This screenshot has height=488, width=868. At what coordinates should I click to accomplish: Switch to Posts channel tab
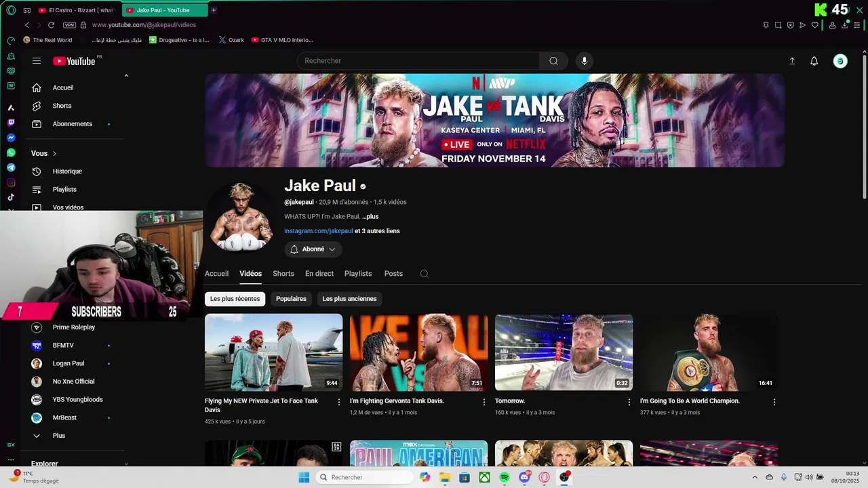(393, 274)
